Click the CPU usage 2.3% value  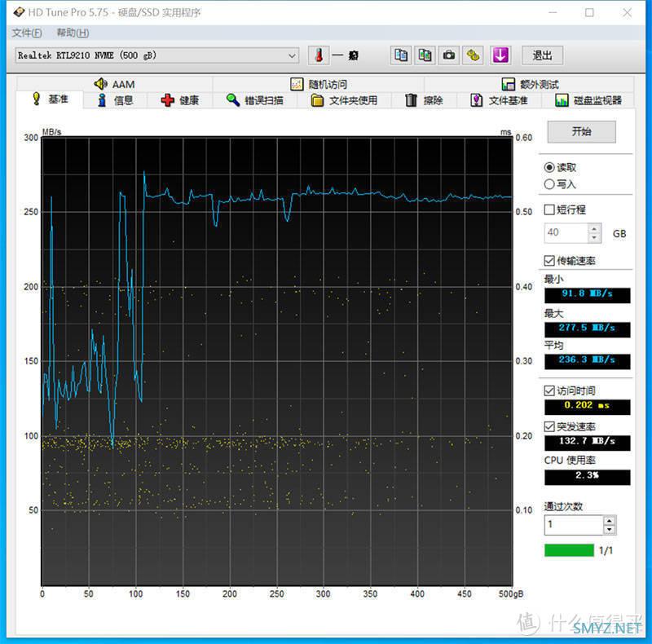587,476
